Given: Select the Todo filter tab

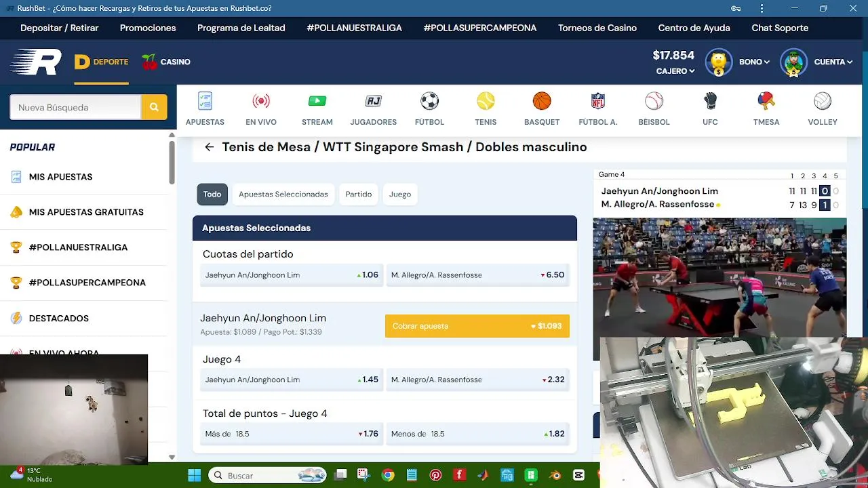Looking at the screenshot, I should pyautogui.click(x=212, y=194).
